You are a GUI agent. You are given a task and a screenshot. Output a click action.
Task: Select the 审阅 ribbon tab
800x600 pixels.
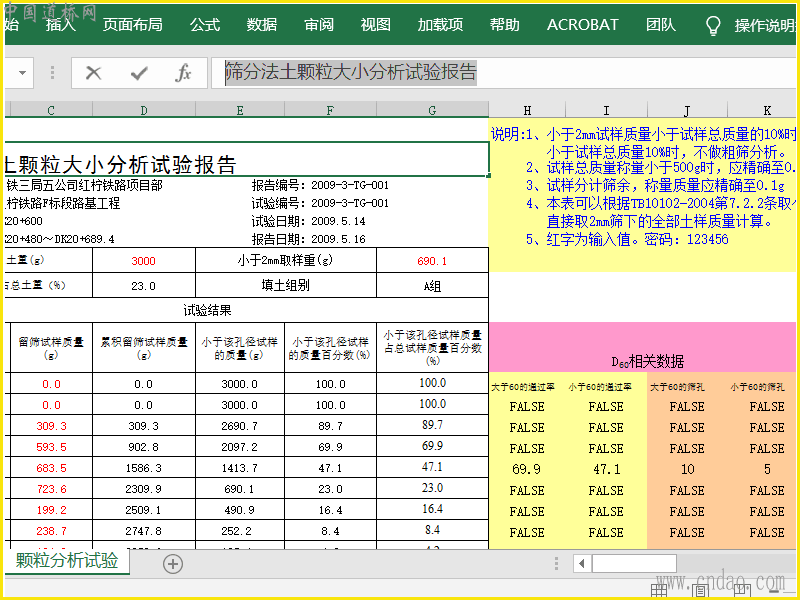[x=319, y=25]
